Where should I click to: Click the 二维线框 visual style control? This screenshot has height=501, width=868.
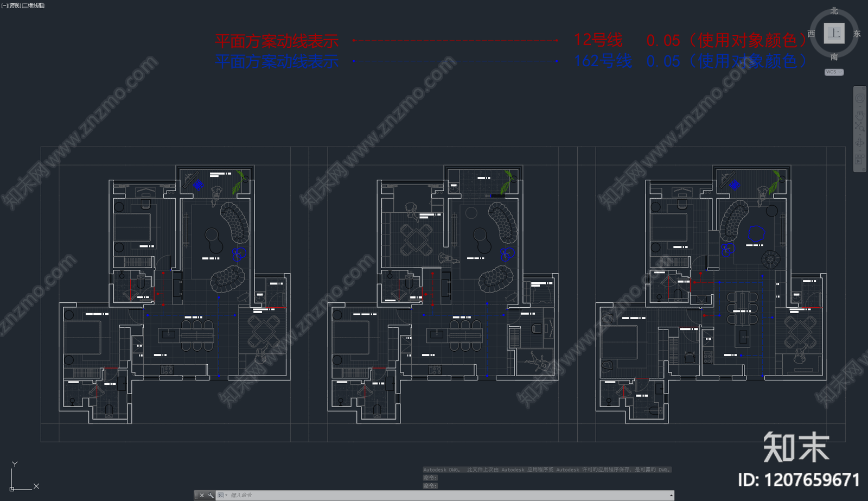pyautogui.click(x=33, y=5)
